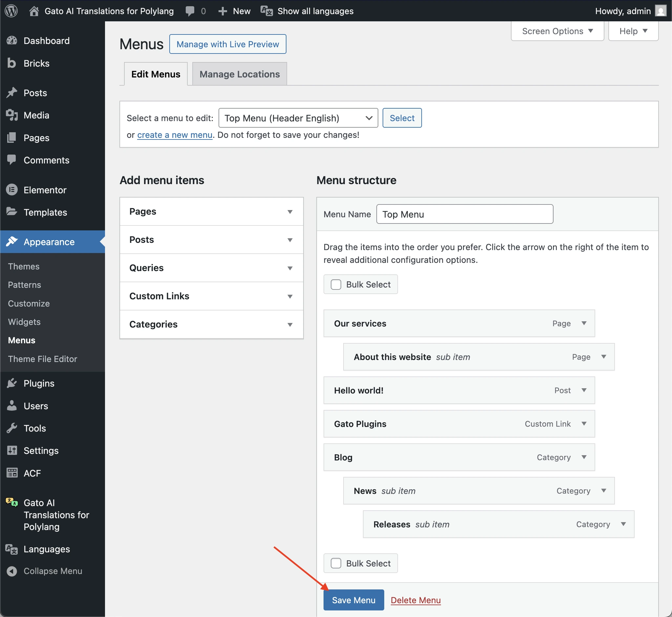Open Screen Options panel

coord(557,31)
